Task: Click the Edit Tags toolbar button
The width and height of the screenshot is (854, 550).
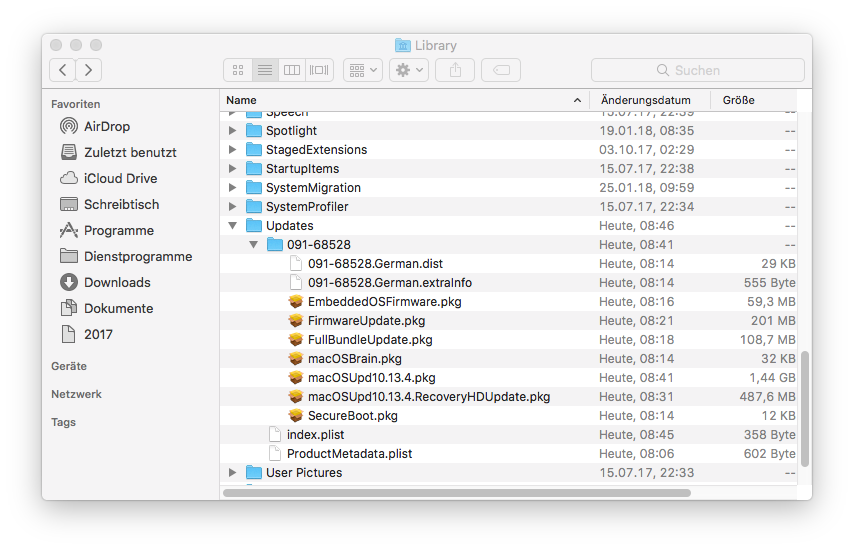Action: click(x=501, y=70)
